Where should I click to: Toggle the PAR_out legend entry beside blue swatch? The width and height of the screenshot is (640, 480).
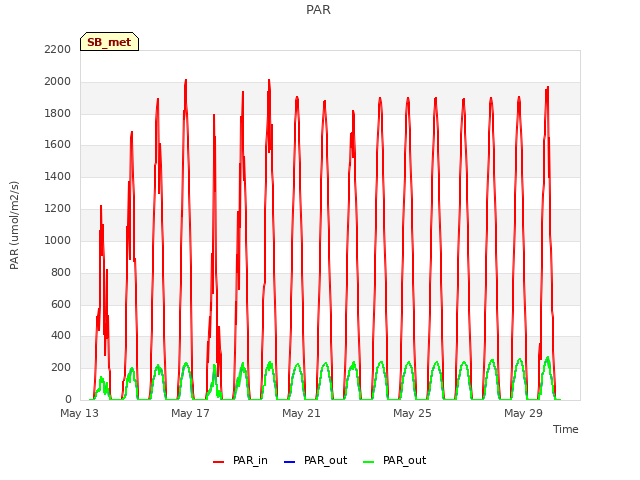315,460
